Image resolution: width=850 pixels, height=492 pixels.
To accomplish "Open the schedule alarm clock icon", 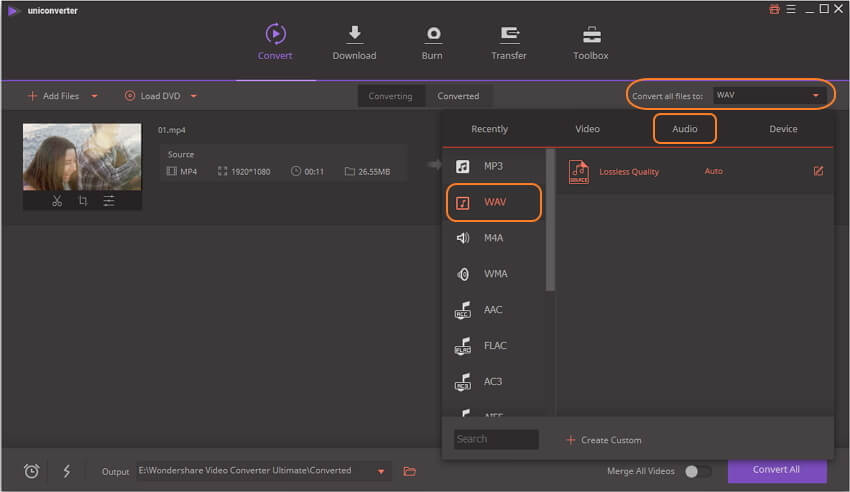I will click(x=31, y=471).
